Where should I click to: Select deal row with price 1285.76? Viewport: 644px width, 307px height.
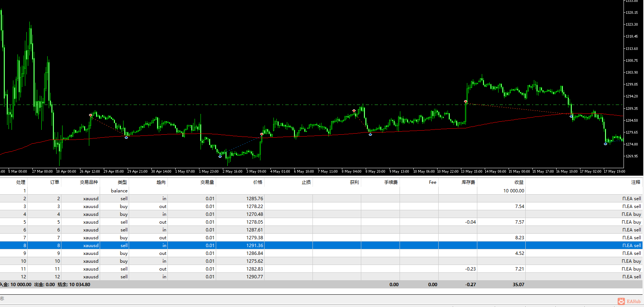[260, 198]
